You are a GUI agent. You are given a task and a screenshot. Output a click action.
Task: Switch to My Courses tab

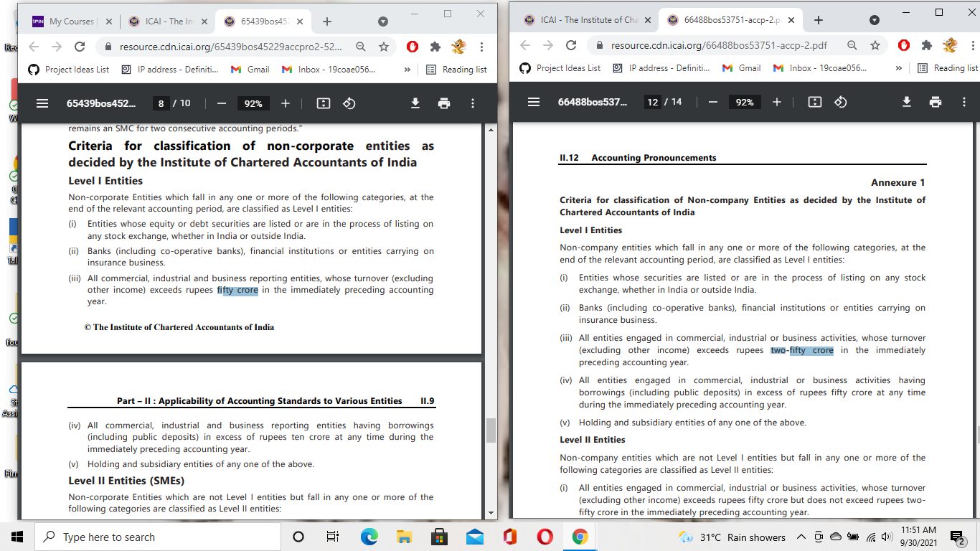68,22
